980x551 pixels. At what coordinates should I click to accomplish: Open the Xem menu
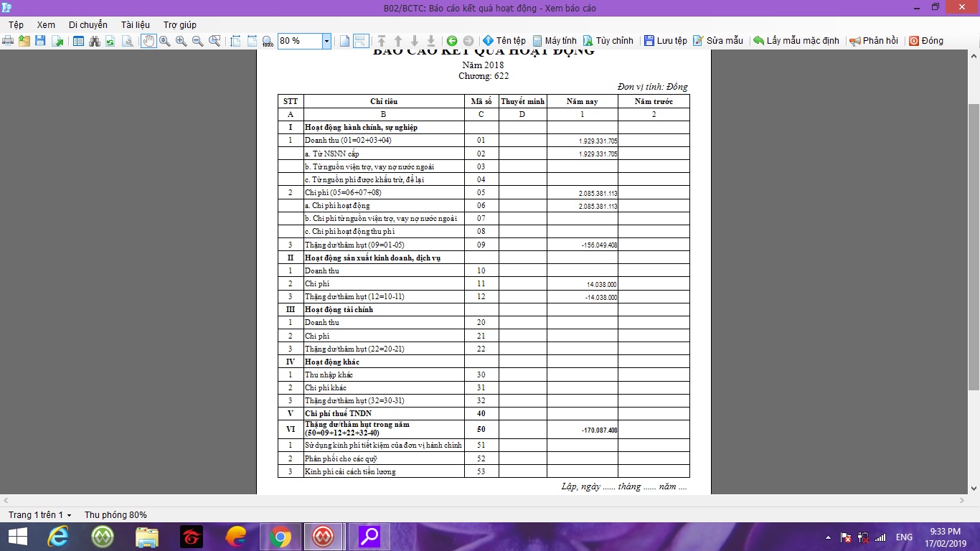pos(46,24)
